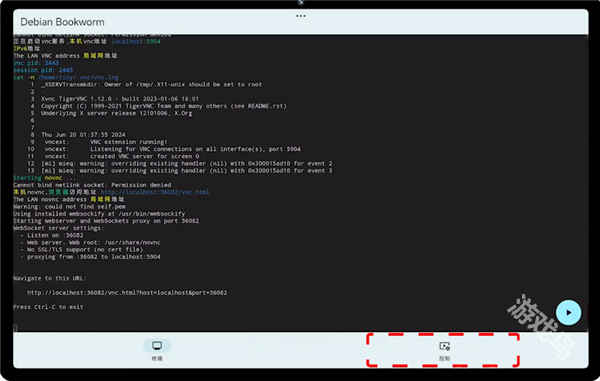Click 'Web root: /usr/share/novnc' line
This screenshot has height=381, width=600.
click(90, 243)
